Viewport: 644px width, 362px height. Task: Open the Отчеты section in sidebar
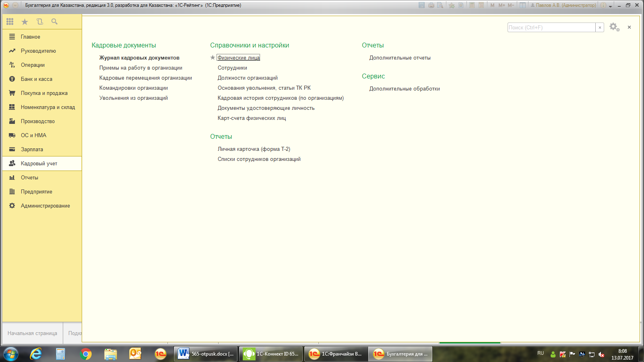point(42,177)
